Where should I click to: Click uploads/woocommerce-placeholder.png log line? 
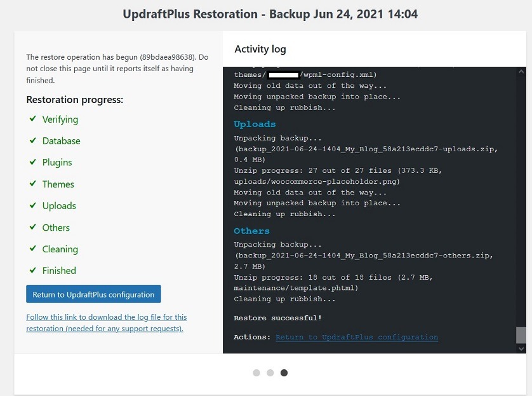tap(317, 182)
